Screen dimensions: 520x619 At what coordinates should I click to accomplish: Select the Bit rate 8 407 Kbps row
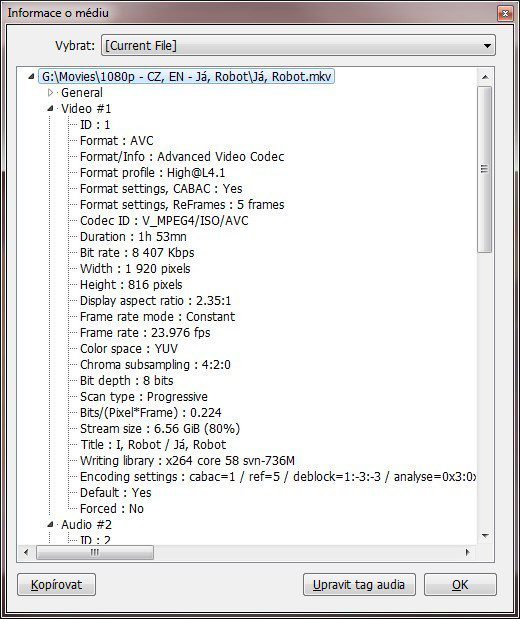[137, 253]
